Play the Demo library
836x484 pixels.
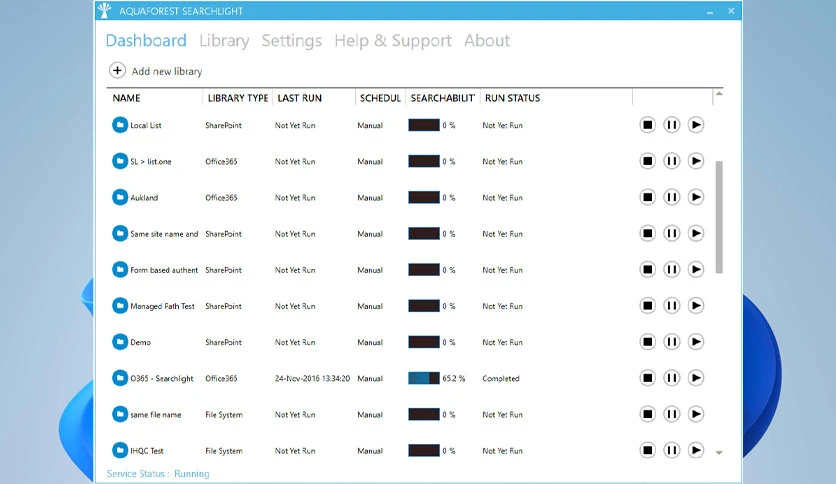pos(696,342)
